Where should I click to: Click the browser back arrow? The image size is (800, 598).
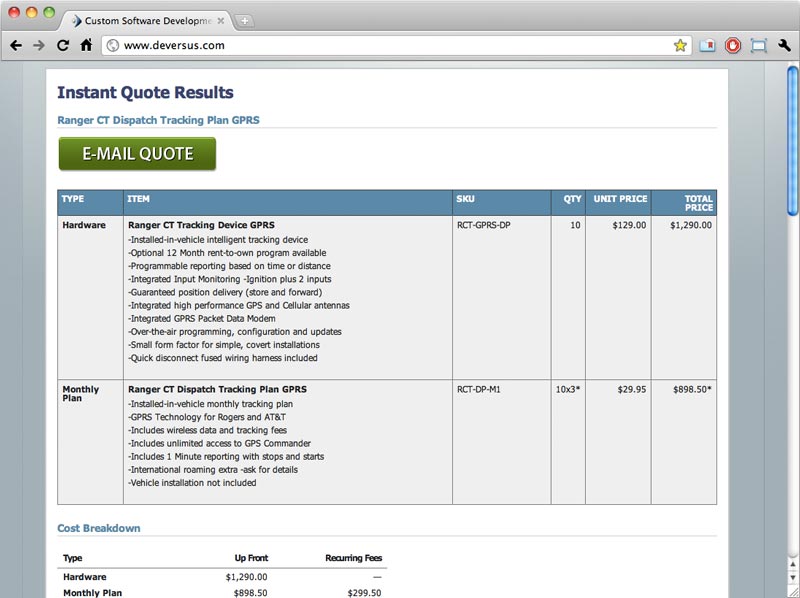tap(16, 45)
